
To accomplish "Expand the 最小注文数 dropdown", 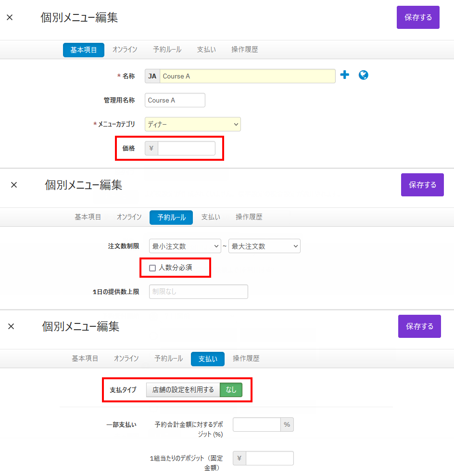I will pos(185,246).
